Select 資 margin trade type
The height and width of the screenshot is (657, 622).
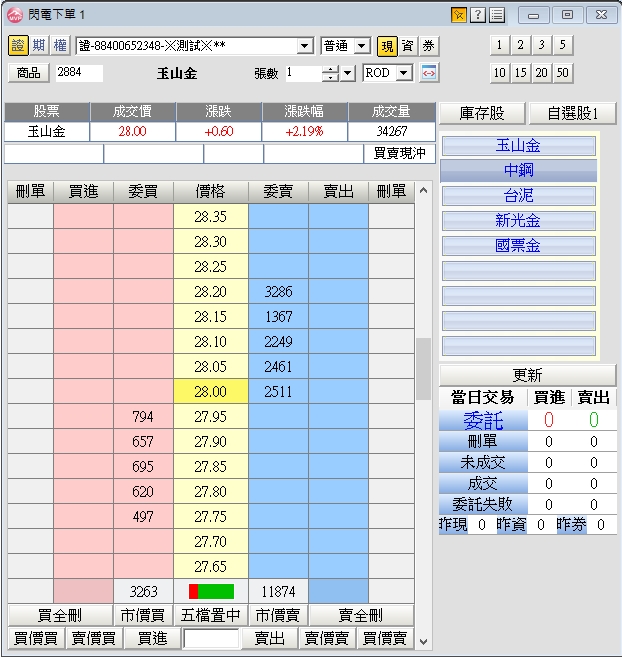pyautogui.click(x=407, y=46)
